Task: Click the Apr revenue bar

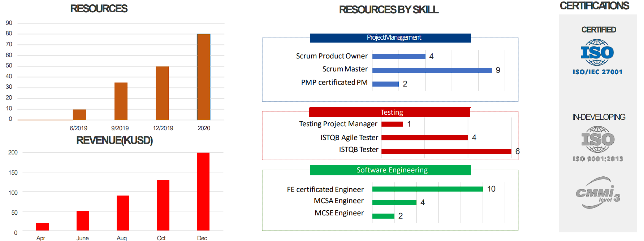Action: click(x=42, y=227)
